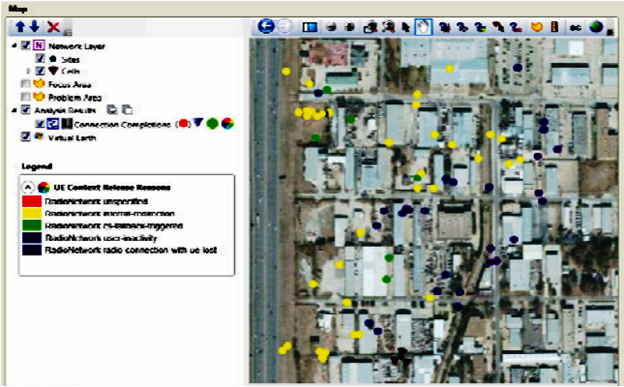Image resolution: width=624 pixels, height=387 pixels.
Task: Select the Sites label
Action: 70,59
